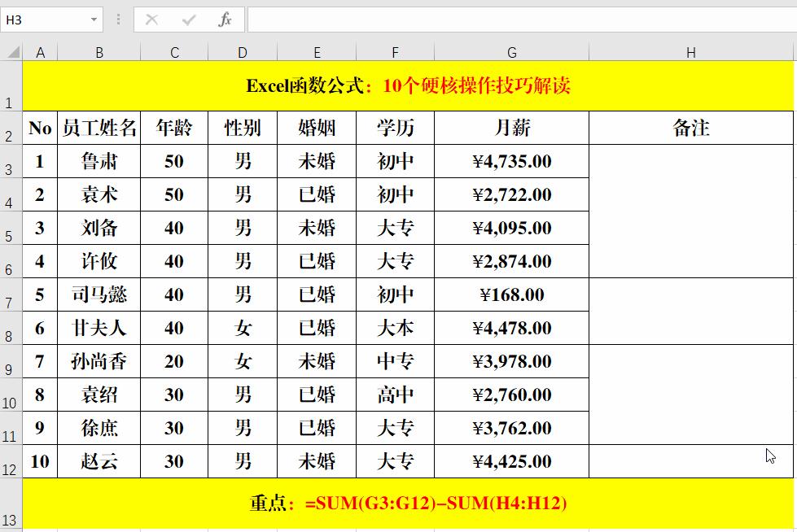Image resolution: width=797 pixels, height=532 pixels.
Task: Click column header H above 备注 column
Action: click(690, 51)
